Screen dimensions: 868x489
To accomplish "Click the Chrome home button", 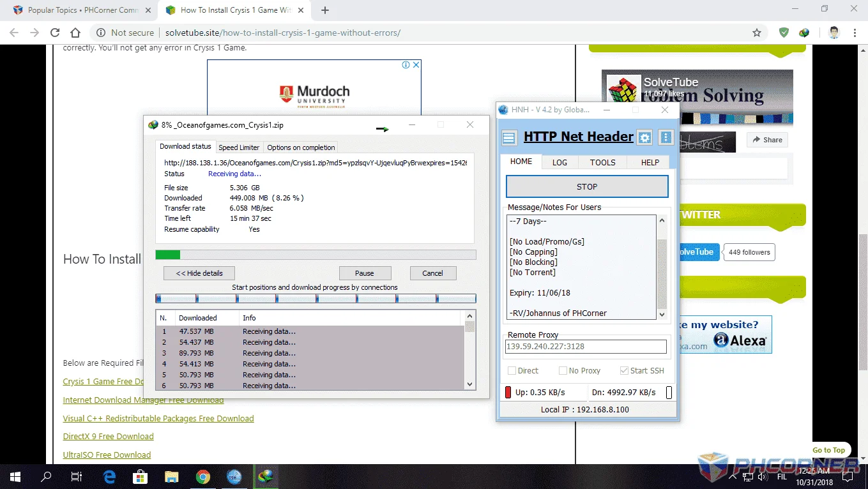I will tap(75, 33).
